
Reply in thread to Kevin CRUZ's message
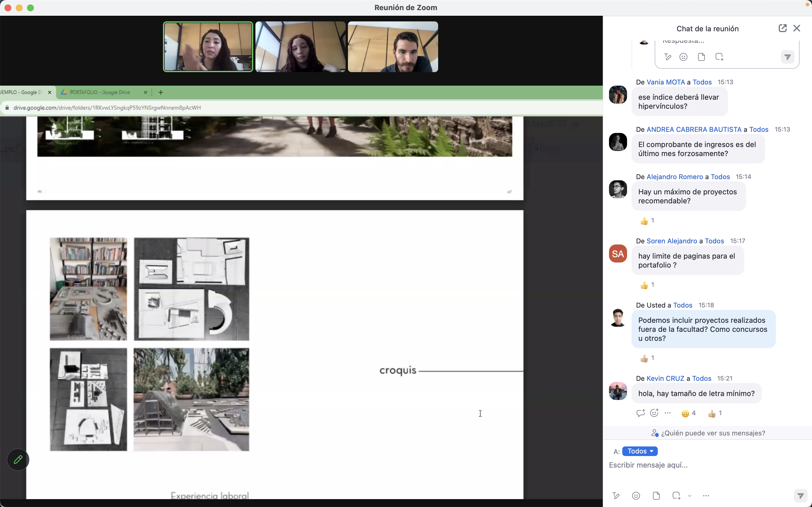[x=640, y=413]
